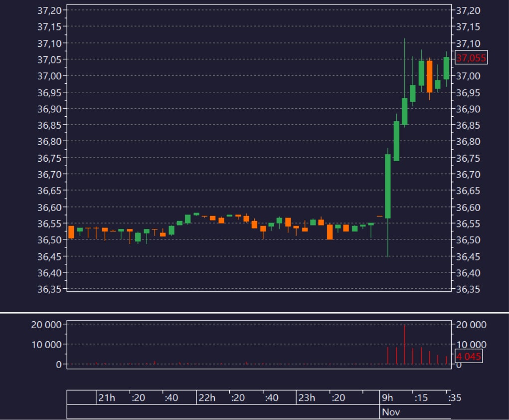Click the 37,00 label on right price axis
The image size is (509, 420).
468,76
